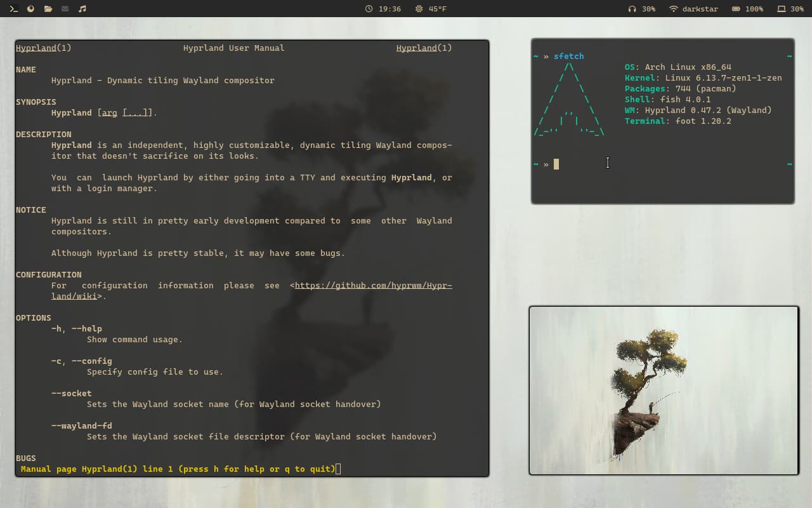Screen dimensions: 812x508
Task: Click the "Terminal: foot 1.20.2" line
Action: (678, 121)
